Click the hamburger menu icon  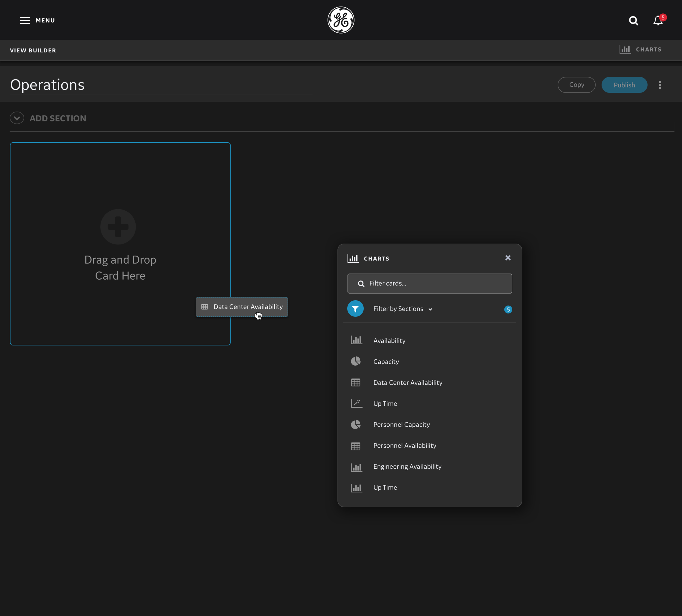(x=25, y=20)
